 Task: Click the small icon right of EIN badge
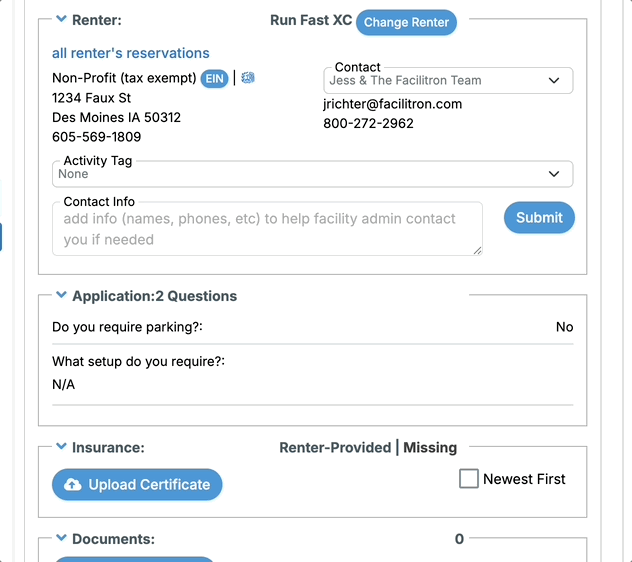(x=248, y=77)
